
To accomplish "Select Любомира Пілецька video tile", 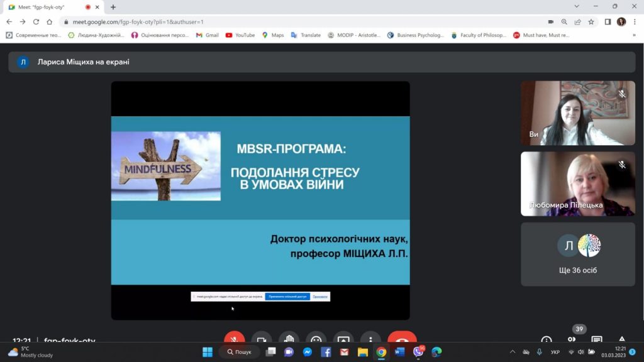I will coord(577,184).
